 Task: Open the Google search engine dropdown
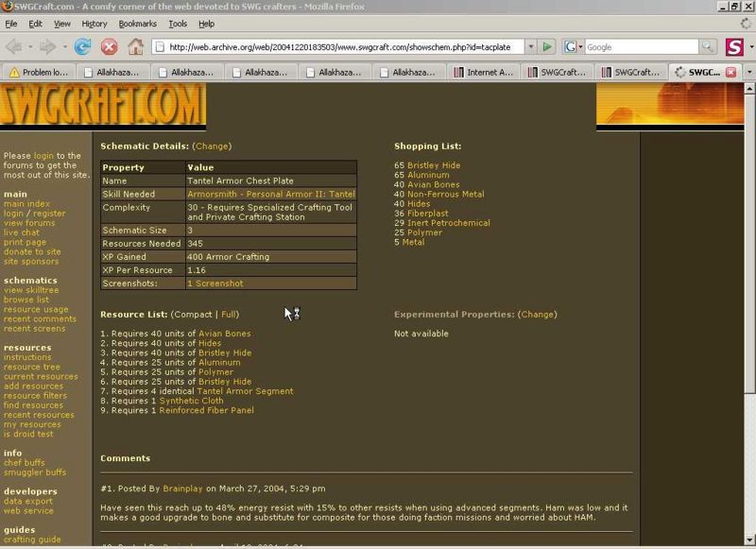point(573,46)
